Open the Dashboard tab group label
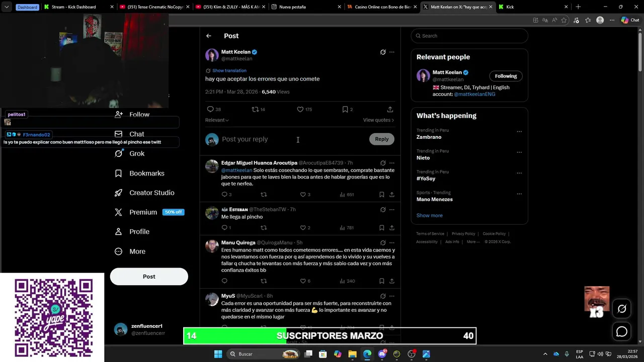 coord(27,7)
